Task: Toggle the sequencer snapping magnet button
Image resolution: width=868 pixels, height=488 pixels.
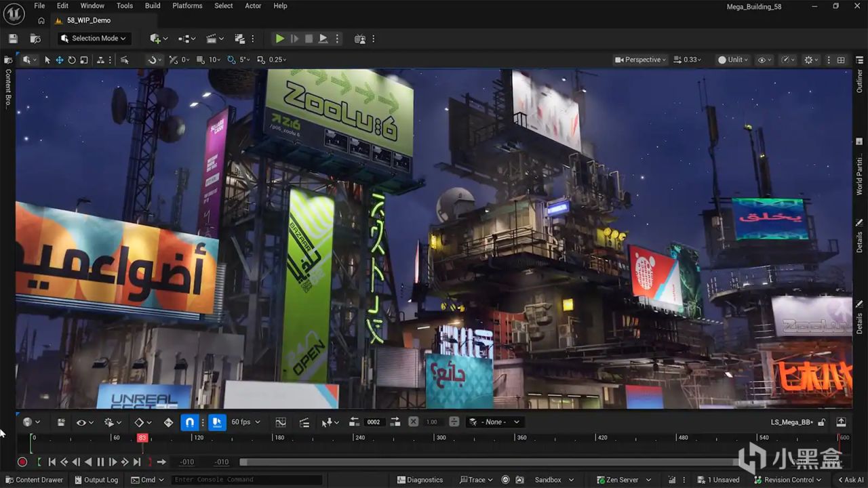Action: [190, 422]
